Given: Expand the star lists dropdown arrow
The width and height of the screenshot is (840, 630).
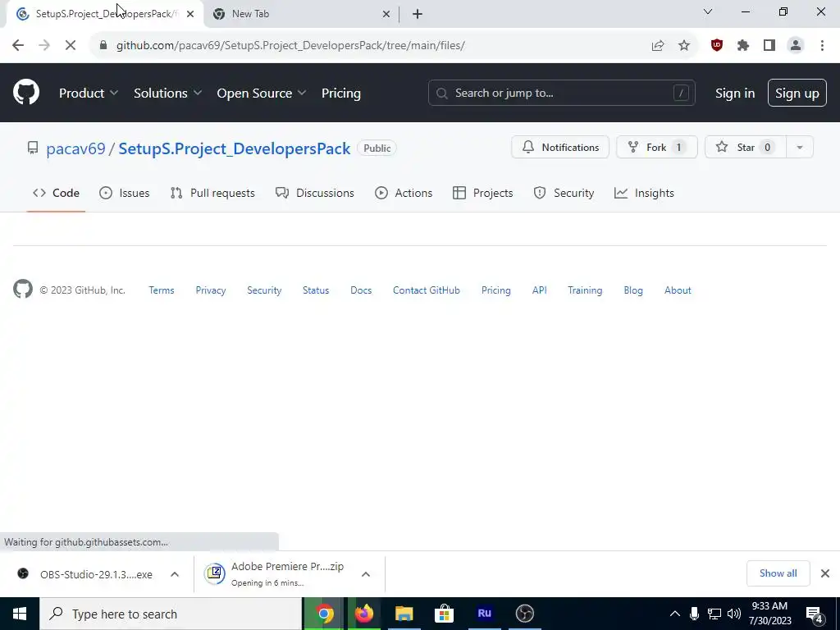Looking at the screenshot, I should point(799,148).
